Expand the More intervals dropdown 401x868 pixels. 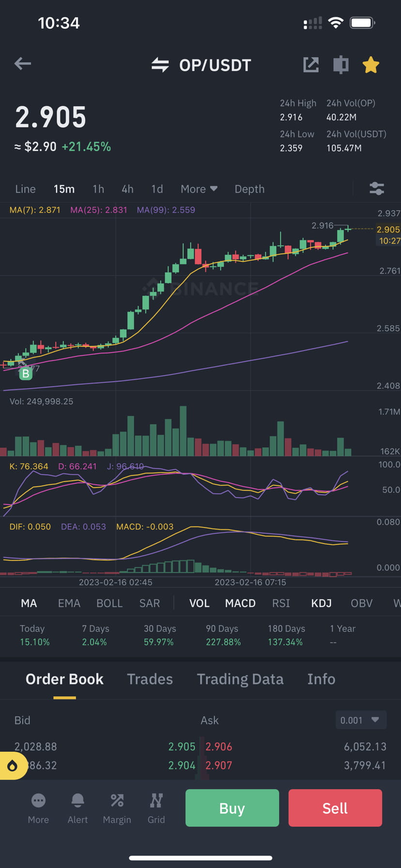coord(199,189)
